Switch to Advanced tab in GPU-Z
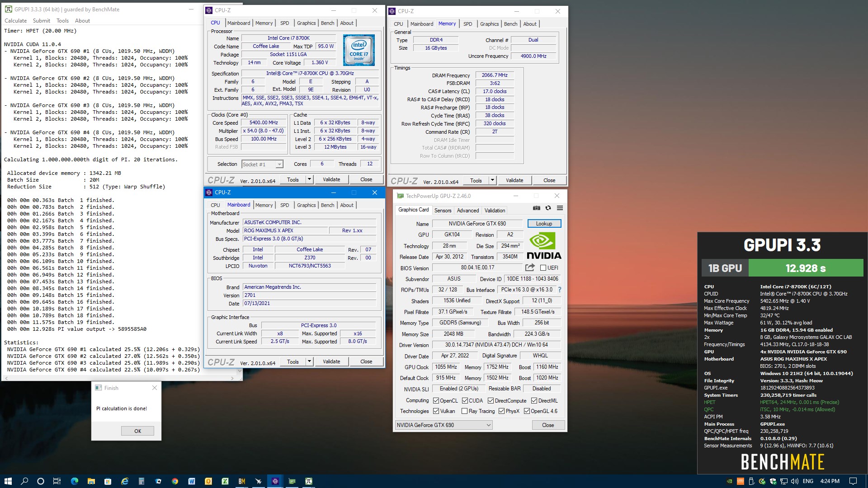Screen dimensions: 868x488 pyautogui.click(x=467, y=211)
